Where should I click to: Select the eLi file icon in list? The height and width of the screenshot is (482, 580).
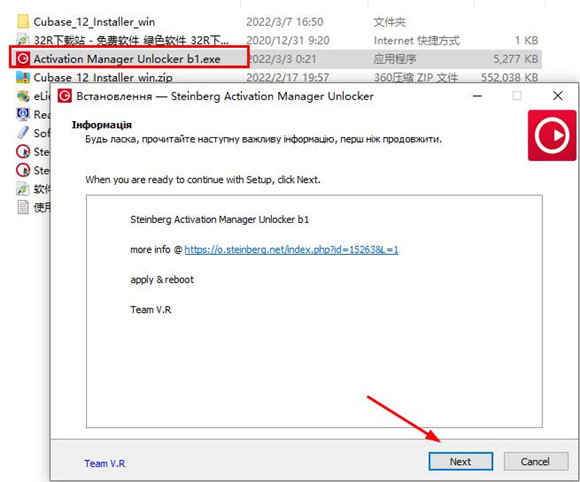point(23,96)
